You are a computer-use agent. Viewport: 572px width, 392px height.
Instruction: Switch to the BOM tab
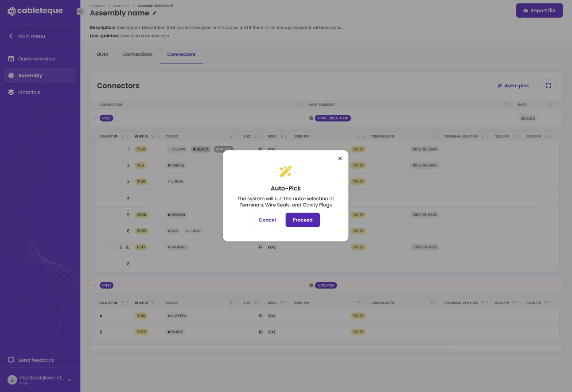102,54
